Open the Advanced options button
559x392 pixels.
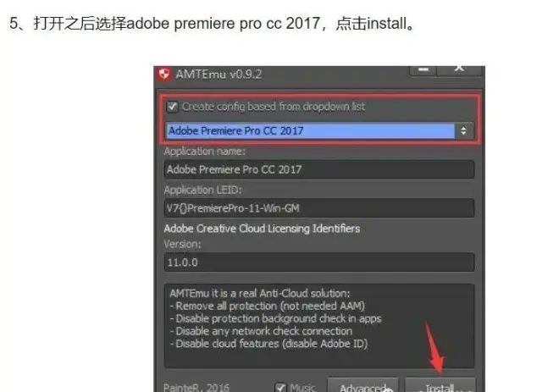[x=363, y=385]
